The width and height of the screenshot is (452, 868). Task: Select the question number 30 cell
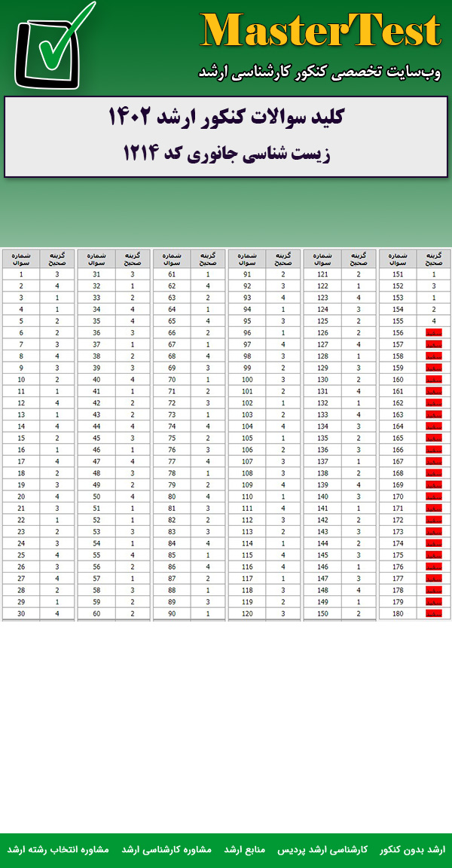[x=21, y=614]
